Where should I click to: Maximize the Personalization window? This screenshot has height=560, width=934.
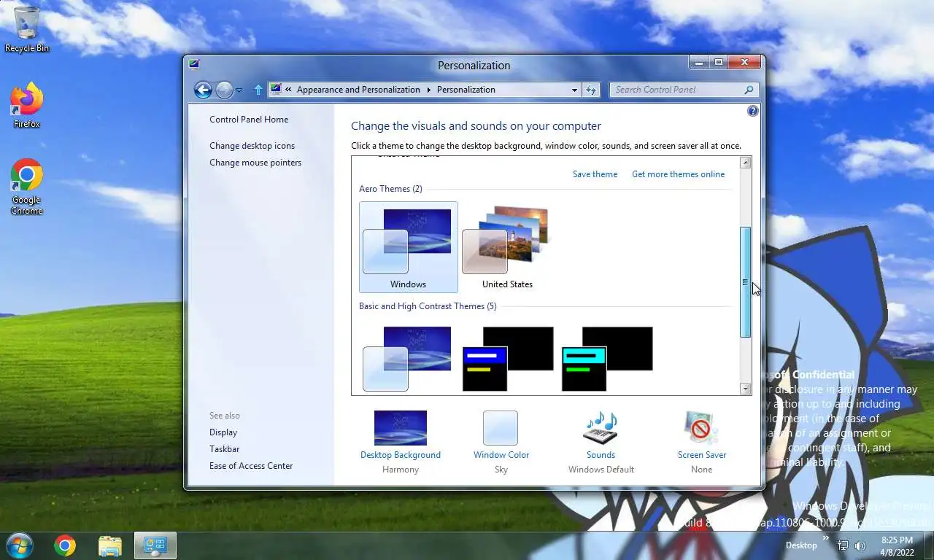719,63
